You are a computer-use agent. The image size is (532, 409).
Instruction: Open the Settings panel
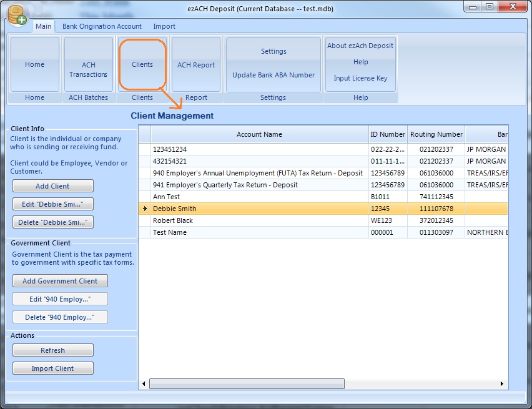coord(273,52)
